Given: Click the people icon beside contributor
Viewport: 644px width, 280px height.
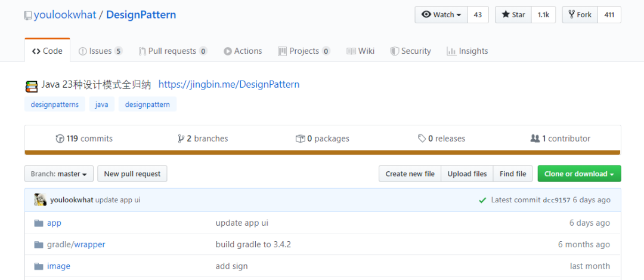Looking at the screenshot, I should coord(535,139).
